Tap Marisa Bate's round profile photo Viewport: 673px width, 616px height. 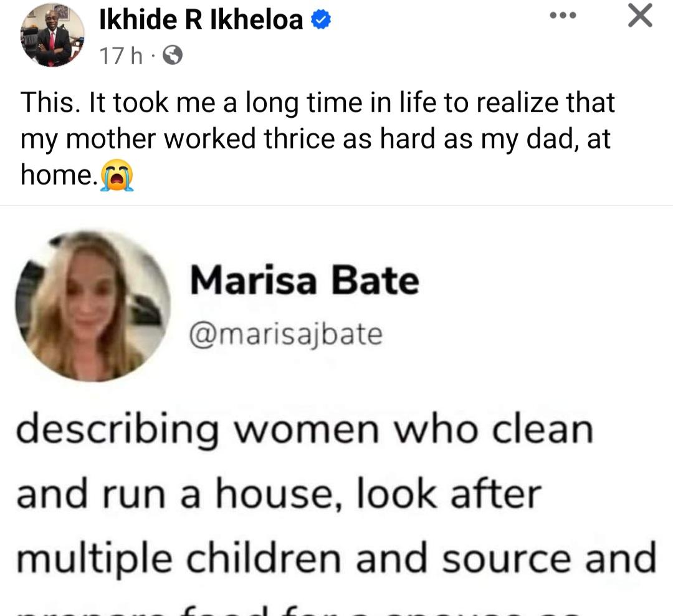pos(92,307)
